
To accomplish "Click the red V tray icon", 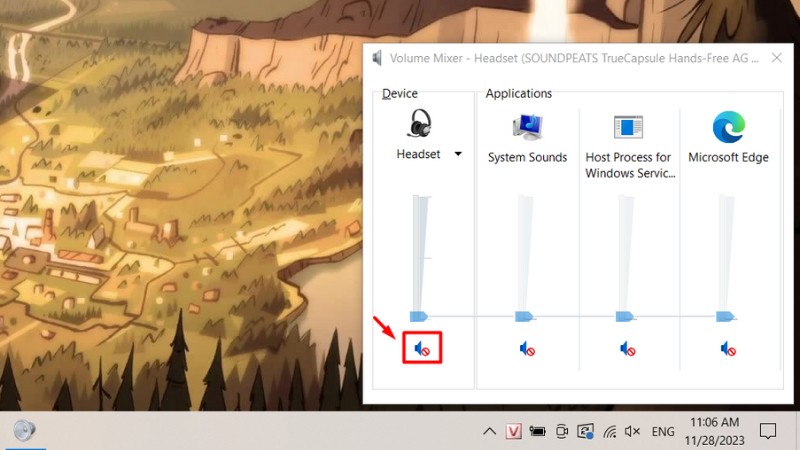I will click(514, 432).
